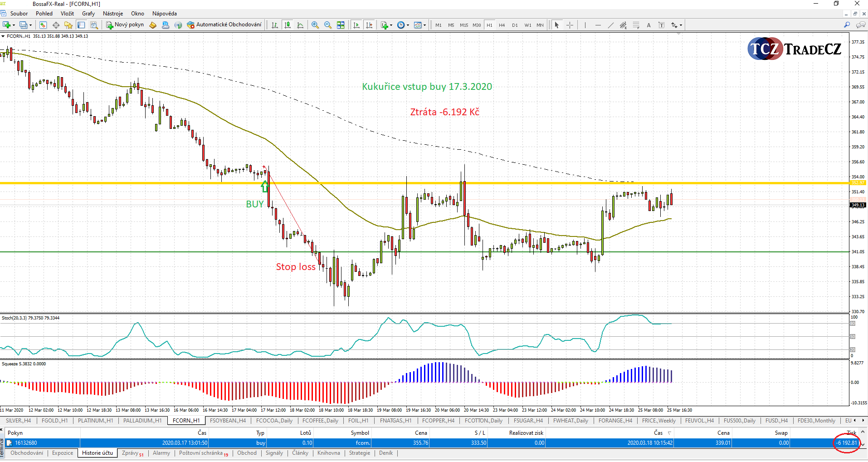The width and height of the screenshot is (868, 462).
Task: Click the zoom out magnifier icon
Action: pyautogui.click(x=327, y=25)
